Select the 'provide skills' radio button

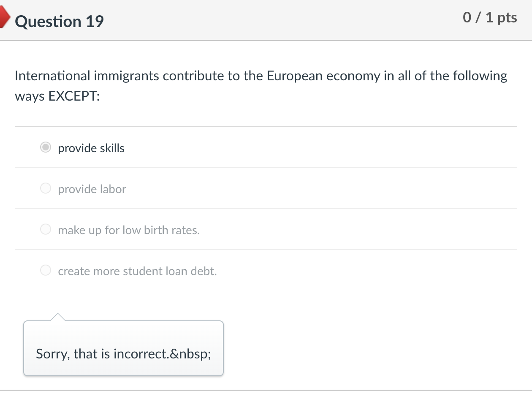point(45,147)
